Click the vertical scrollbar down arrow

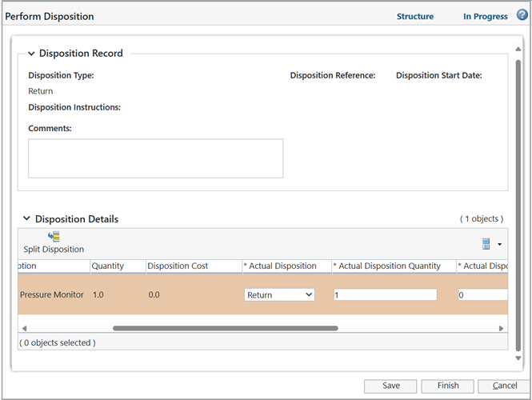point(518,358)
